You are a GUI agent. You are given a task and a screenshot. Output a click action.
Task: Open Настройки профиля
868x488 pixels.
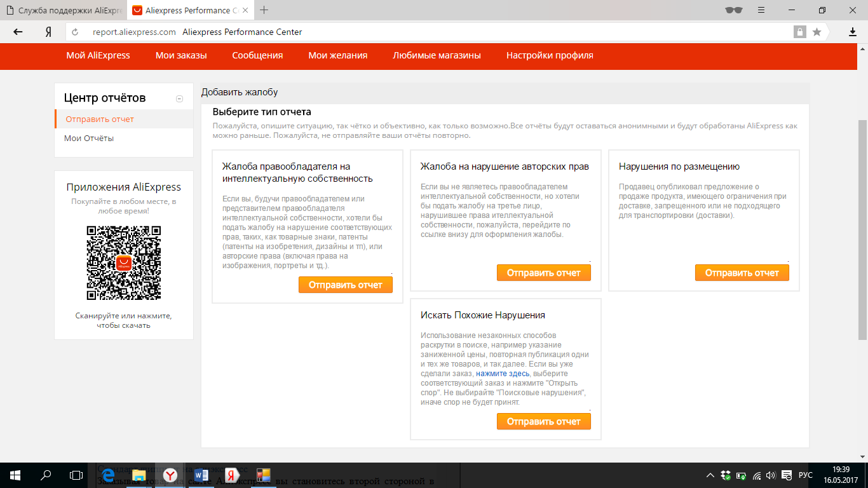tap(550, 55)
